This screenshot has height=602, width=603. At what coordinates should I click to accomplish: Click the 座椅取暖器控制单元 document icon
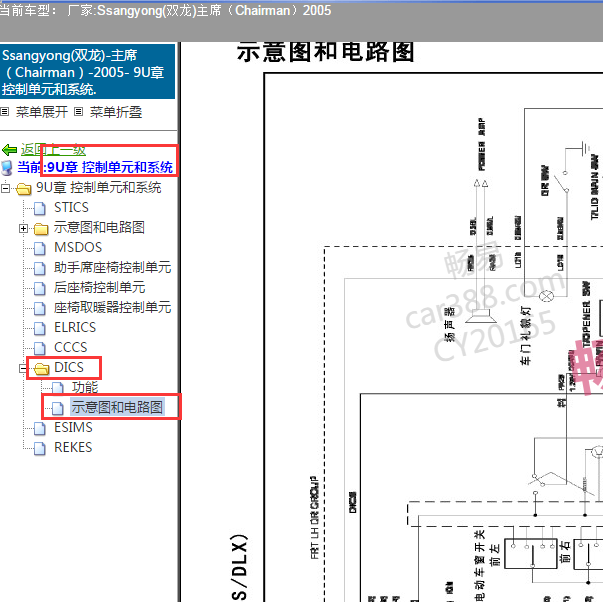40,308
